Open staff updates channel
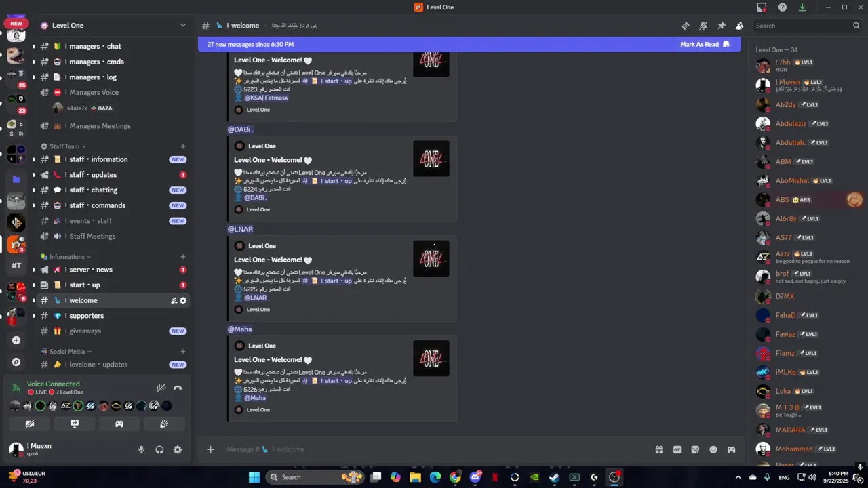This screenshot has height=488, width=868. click(x=113, y=175)
